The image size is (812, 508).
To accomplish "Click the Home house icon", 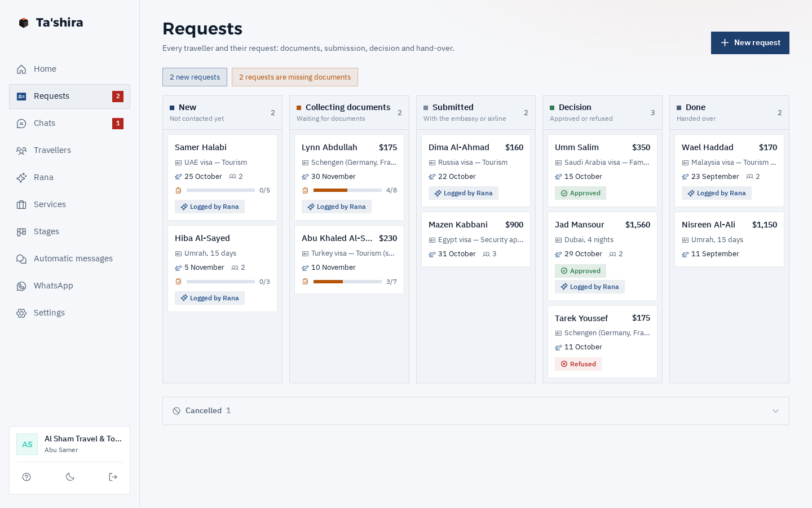I will (x=21, y=69).
